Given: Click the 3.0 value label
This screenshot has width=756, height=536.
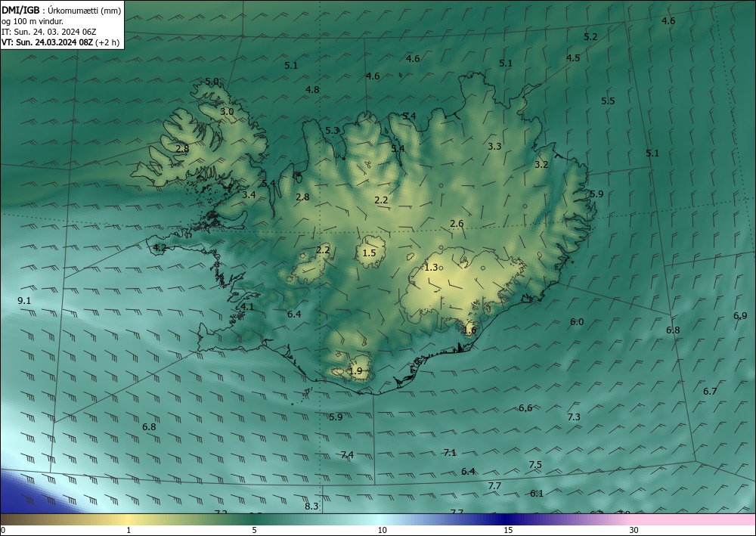Looking at the screenshot, I should [x=227, y=111].
